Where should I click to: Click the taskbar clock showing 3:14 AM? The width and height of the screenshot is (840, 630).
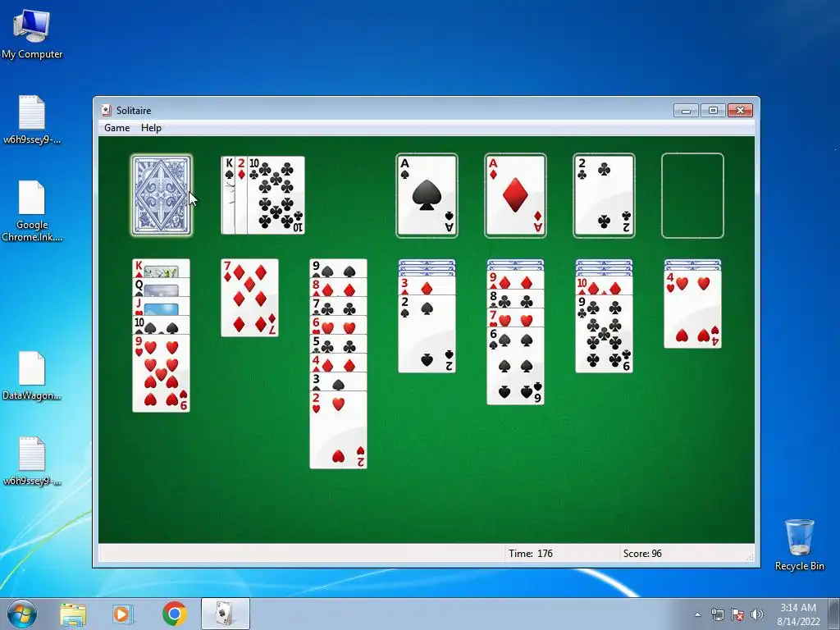(x=798, y=614)
